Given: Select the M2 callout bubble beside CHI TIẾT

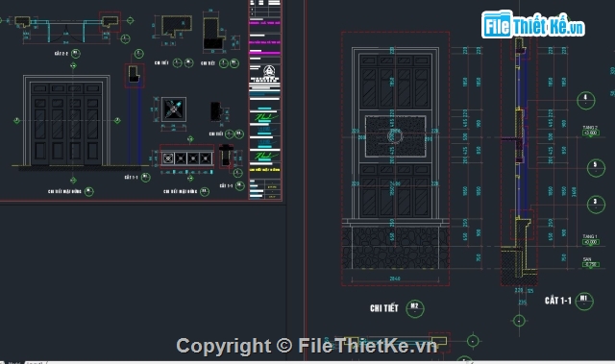Looking at the screenshot, I should [x=415, y=308].
